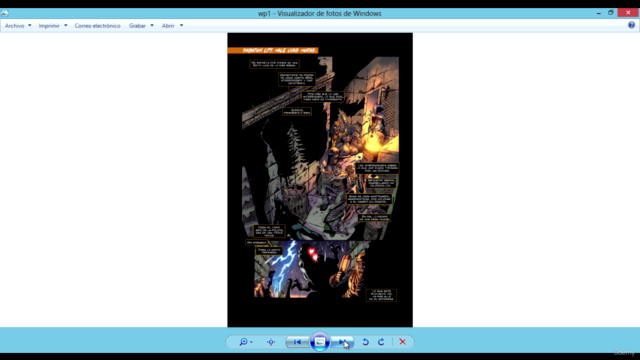
Task: Delete the current photo
Action: (402, 342)
